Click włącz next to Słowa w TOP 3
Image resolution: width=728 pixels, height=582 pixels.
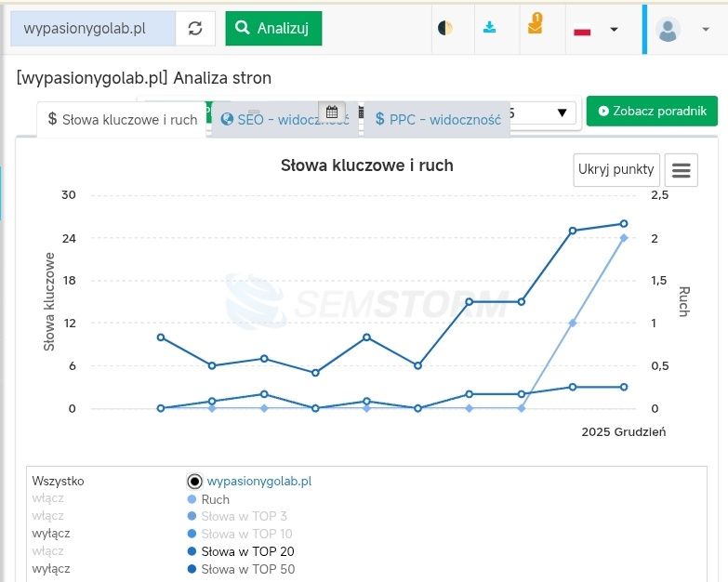point(47,516)
